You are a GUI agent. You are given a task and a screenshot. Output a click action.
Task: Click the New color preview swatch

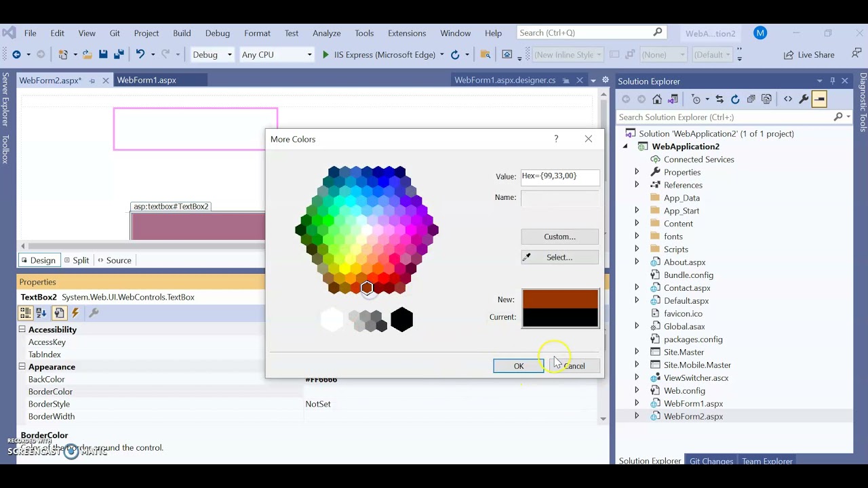point(560,299)
